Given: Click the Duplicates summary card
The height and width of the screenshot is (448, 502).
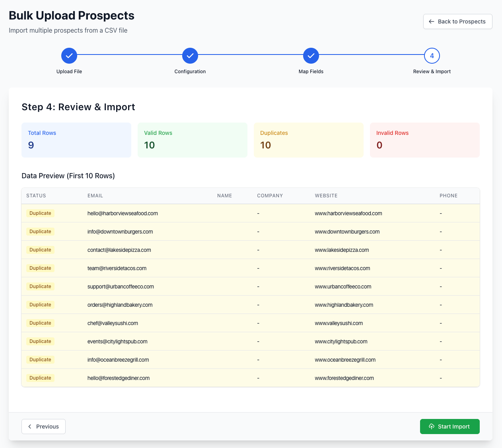Looking at the screenshot, I should point(309,140).
